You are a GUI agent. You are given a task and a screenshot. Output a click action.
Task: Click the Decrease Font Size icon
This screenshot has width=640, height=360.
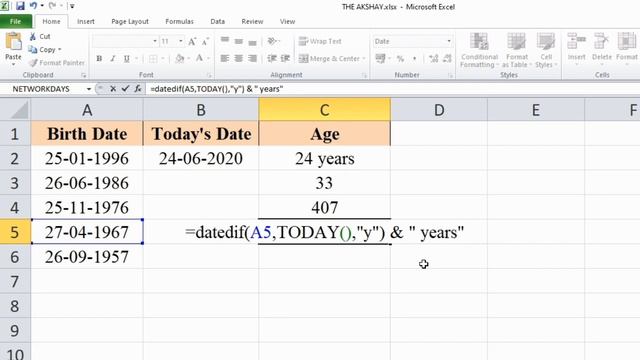pyautogui.click(x=205, y=41)
